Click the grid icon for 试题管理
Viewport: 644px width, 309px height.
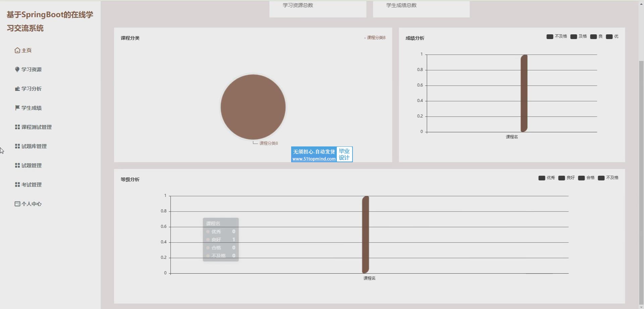pos(17,165)
